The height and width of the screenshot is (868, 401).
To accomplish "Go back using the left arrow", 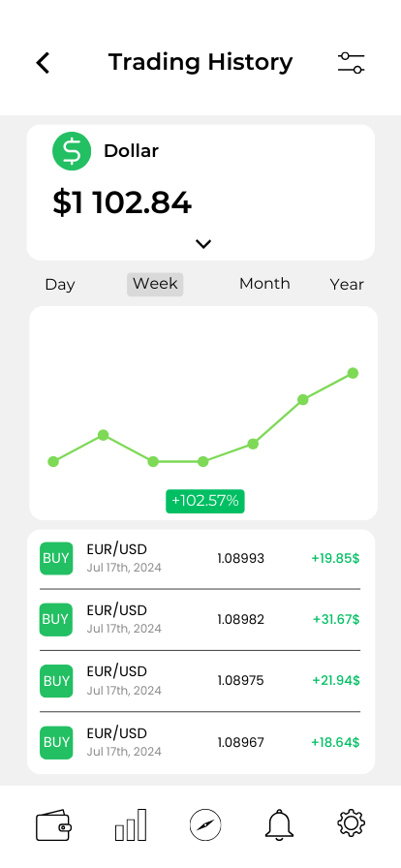I will [43, 63].
